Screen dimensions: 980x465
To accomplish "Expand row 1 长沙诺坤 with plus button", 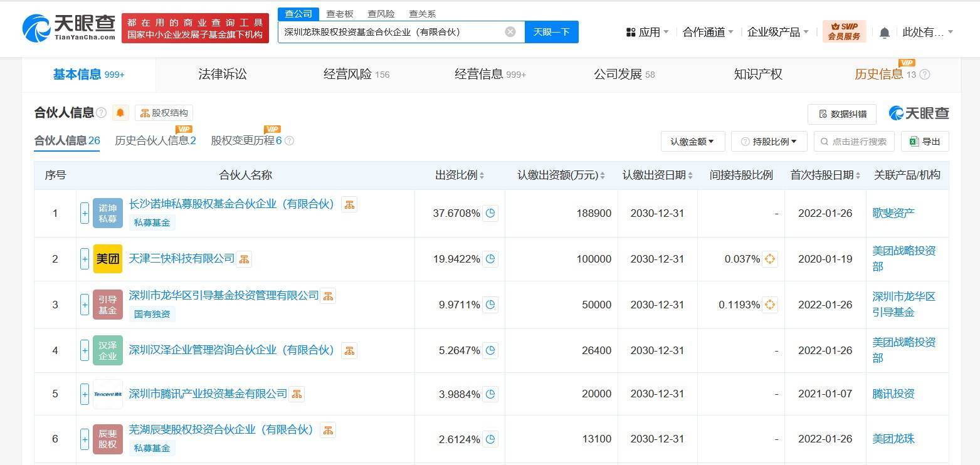I will (x=85, y=213).
